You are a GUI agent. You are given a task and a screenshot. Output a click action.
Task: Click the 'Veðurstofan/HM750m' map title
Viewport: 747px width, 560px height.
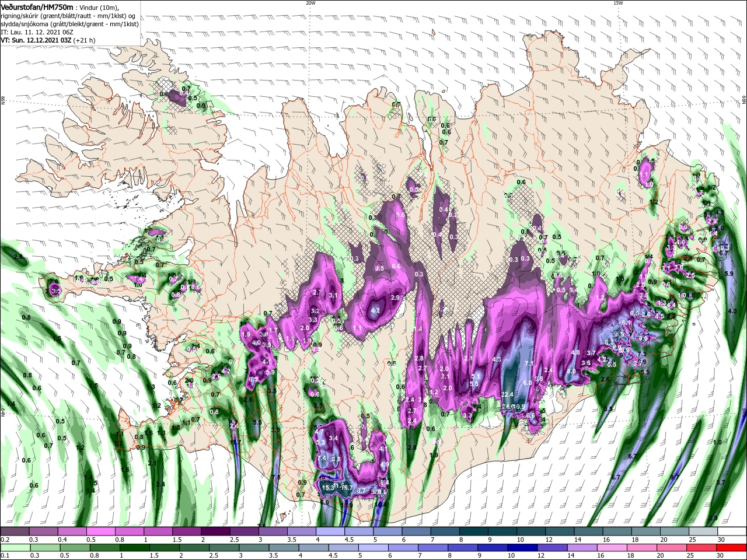pos(37,6)
